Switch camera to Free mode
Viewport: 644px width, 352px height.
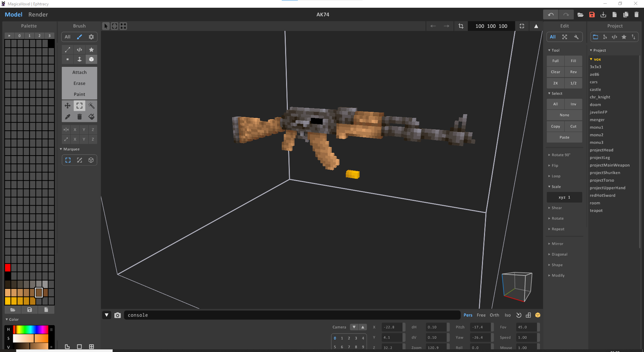(x=481, y=315)
